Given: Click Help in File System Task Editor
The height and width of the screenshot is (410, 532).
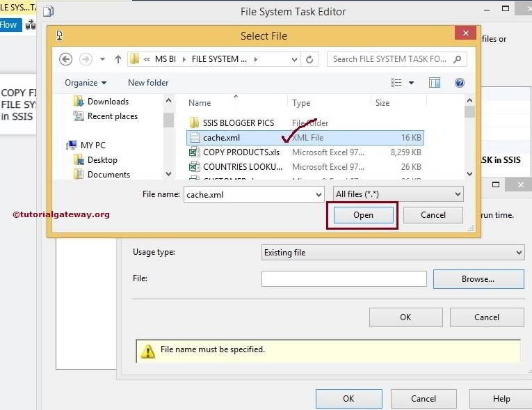Looking at the screenshot, I should (501, 399).
